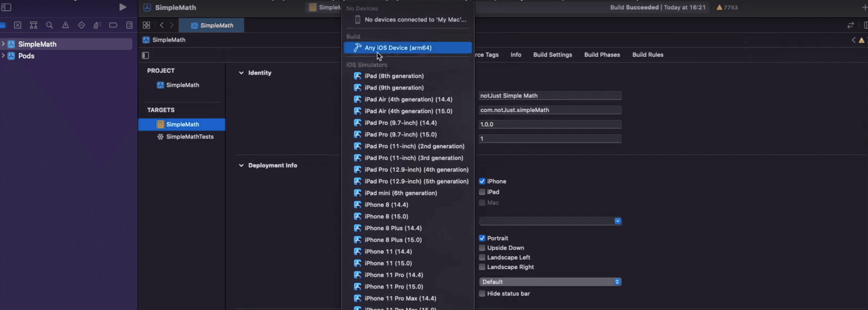Open the Source Control navigator icon
The width and height of the screenshot is (868, 310).
pos(17,25)
